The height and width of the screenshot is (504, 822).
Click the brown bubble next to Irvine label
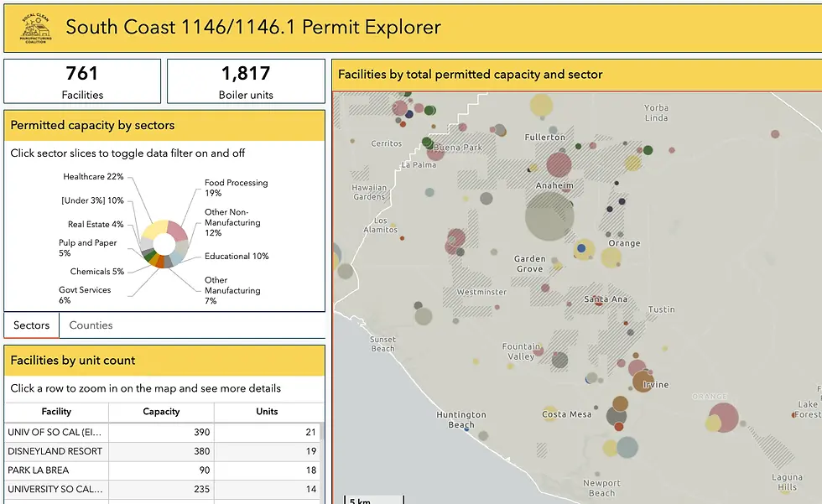[x=643, y=382]
